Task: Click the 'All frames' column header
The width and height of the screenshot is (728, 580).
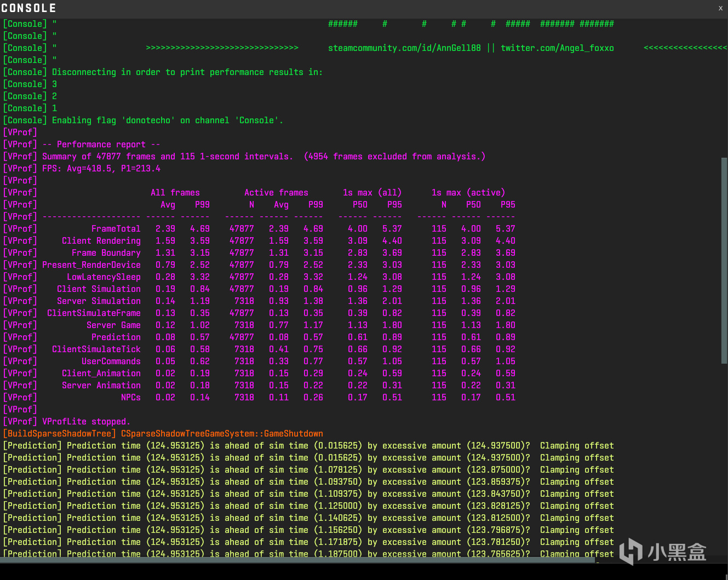Action: (x=175, y=193)
